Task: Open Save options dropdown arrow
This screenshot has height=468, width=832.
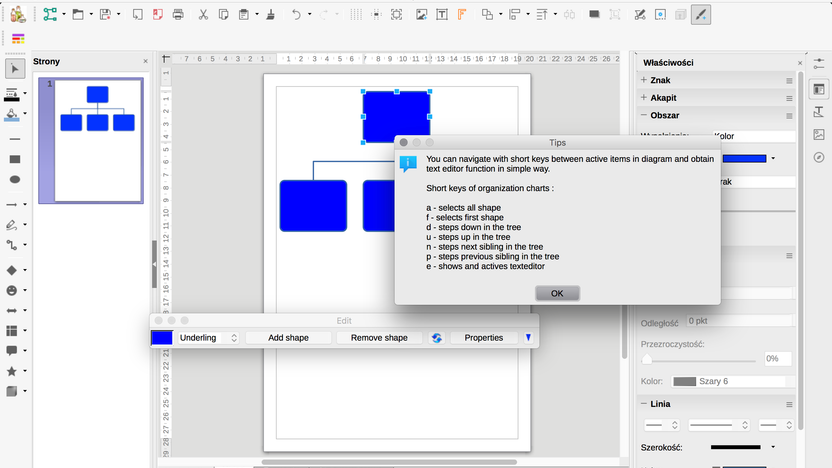Action: (x=118, y=14)
